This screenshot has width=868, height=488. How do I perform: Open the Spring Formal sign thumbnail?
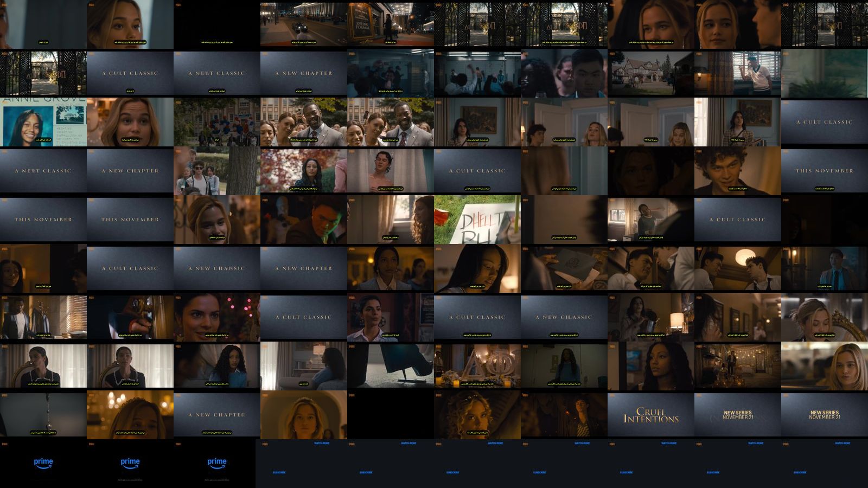coord(391,24)
